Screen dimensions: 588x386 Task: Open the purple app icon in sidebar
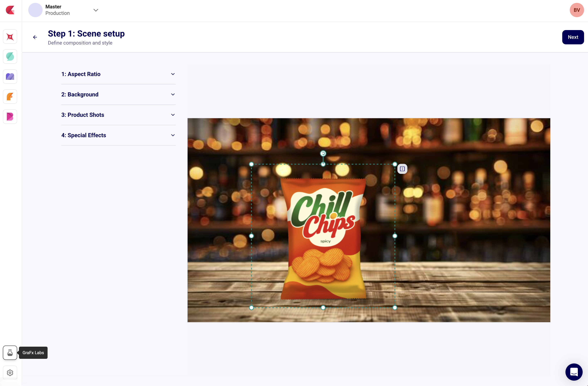point(10,77)
